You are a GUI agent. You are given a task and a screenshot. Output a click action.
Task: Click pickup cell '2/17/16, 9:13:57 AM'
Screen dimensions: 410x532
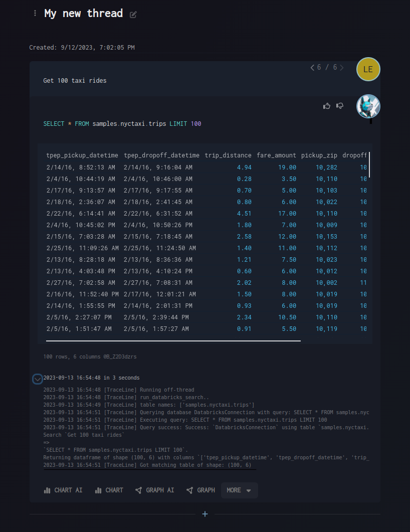tap(81, 191)
